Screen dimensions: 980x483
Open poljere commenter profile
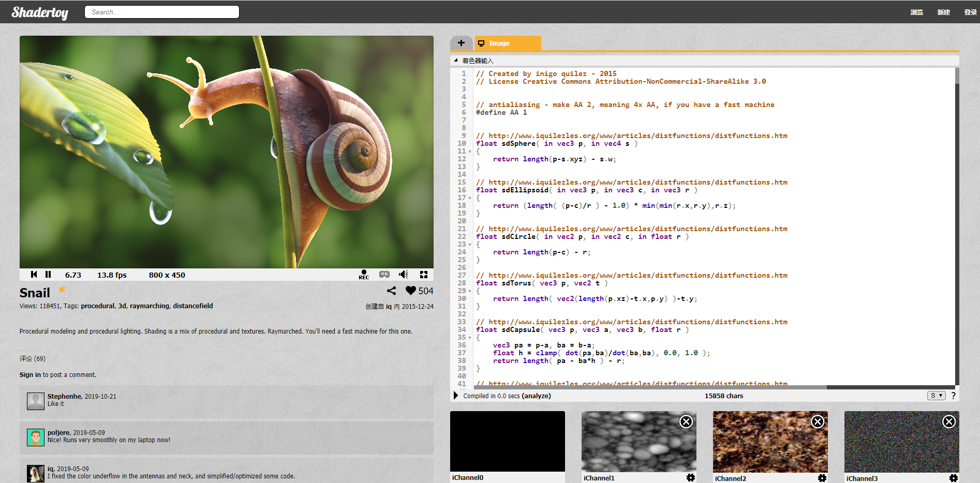click(x=58, y=433)
